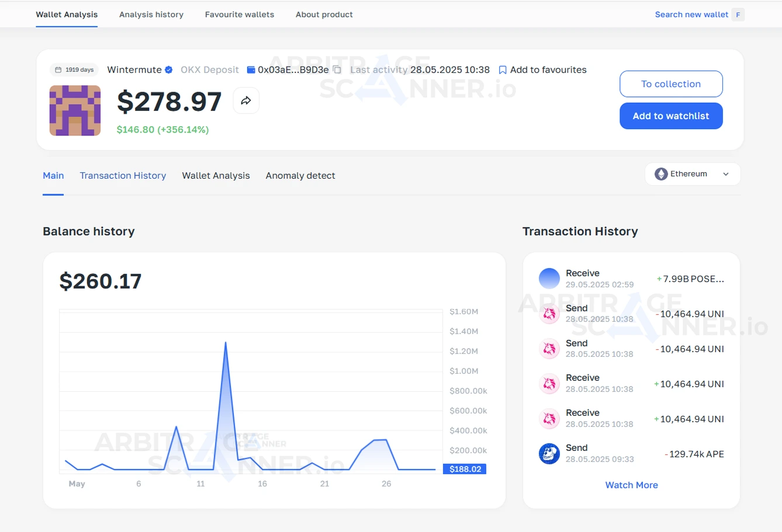Screen dimensions: 782x532
Task: Open the Wallet Analysis sub-tab below balance
Action: [x=216, y=176]
